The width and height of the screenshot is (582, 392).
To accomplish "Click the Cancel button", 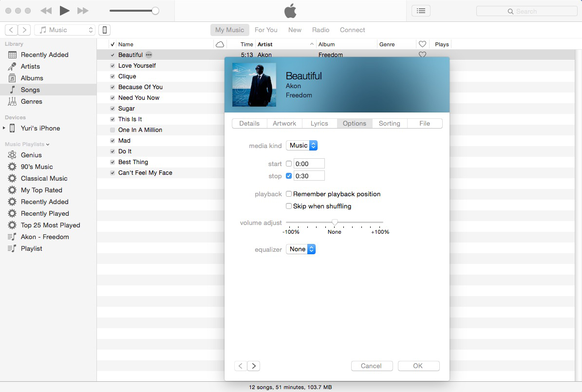I will [x=372, y=366].
